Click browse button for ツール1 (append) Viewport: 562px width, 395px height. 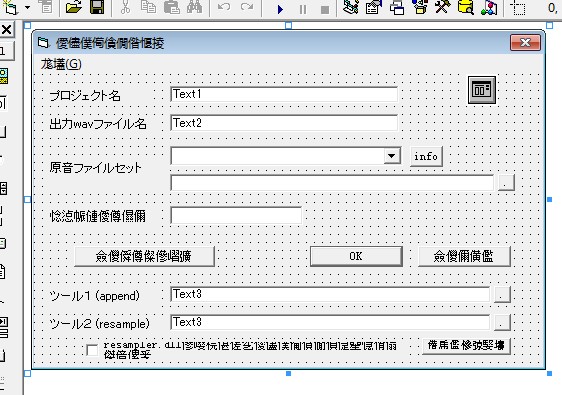pyautogui.click(x=502, y=294)
